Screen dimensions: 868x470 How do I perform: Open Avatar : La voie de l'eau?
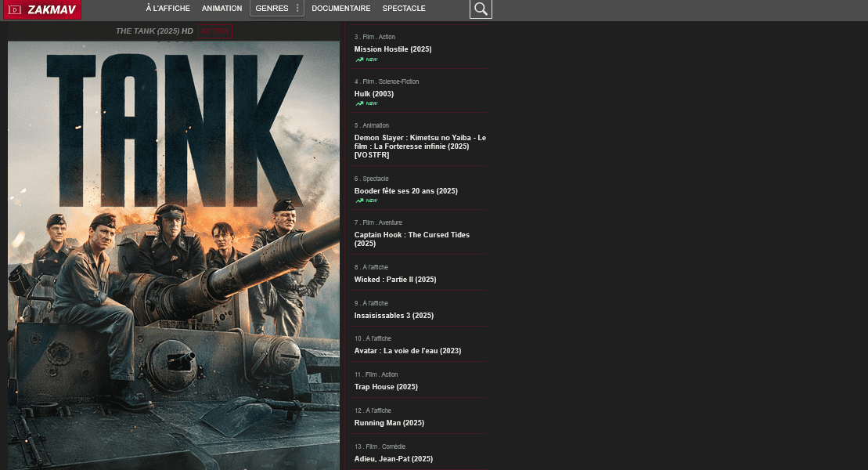[407, 351]
